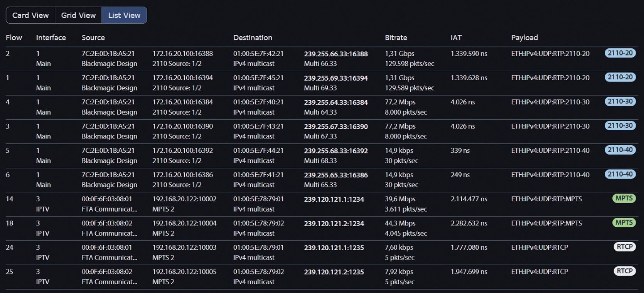
Task: Open destination 239.120.121.1:1234
Action: click(x=334, y=199)
